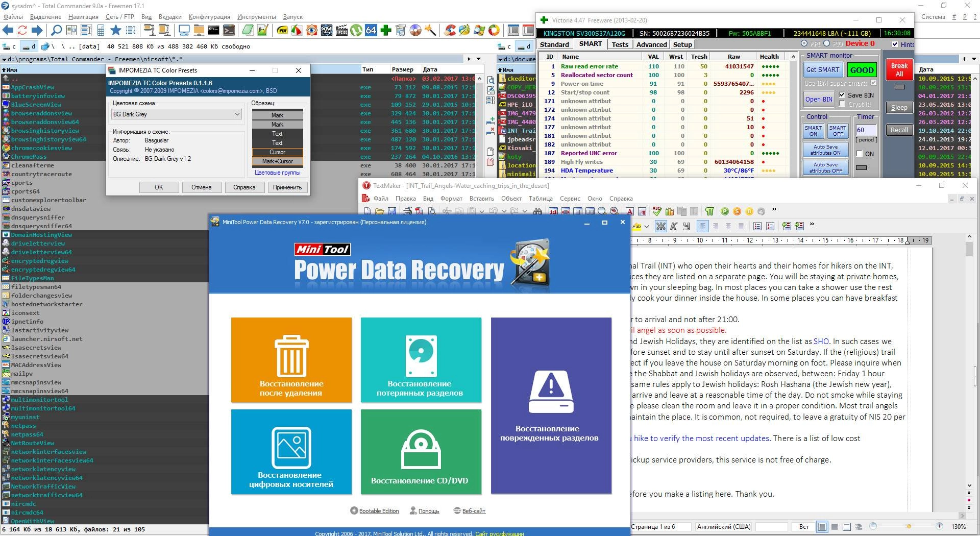Select orange deleted files recovery tile
This screenshot has width=980, height=536.
(291, 360)
